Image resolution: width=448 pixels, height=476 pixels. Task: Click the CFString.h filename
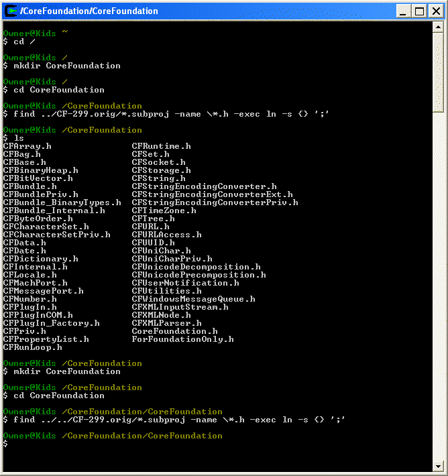pyautogui.click(x=158, y=178)
